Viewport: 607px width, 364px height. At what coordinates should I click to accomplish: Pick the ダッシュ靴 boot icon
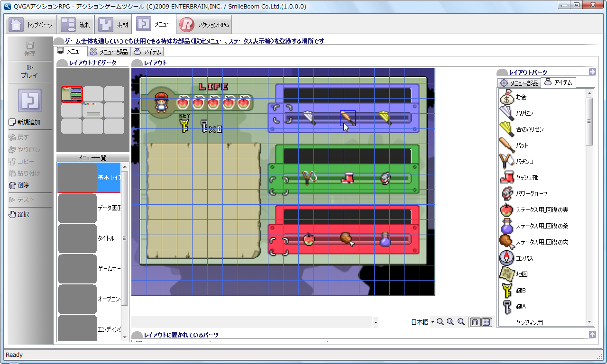[x=507, y=178]
